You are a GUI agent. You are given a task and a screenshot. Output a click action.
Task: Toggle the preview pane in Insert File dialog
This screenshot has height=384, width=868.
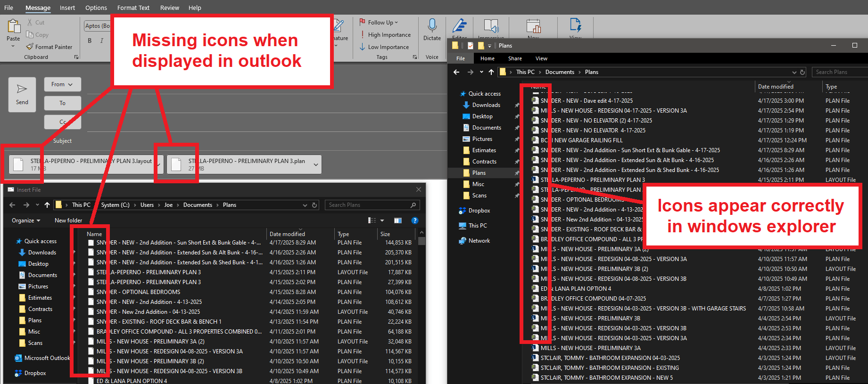398,221
